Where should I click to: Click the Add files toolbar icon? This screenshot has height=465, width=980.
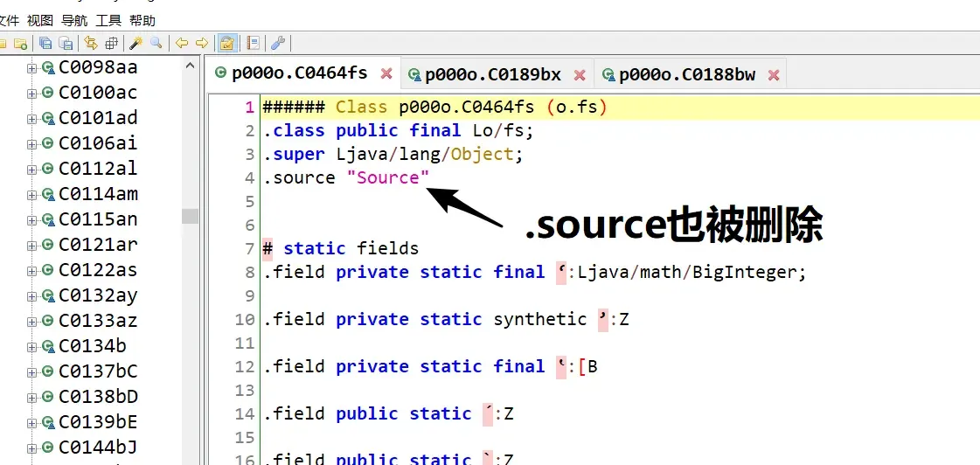[20, 43]
